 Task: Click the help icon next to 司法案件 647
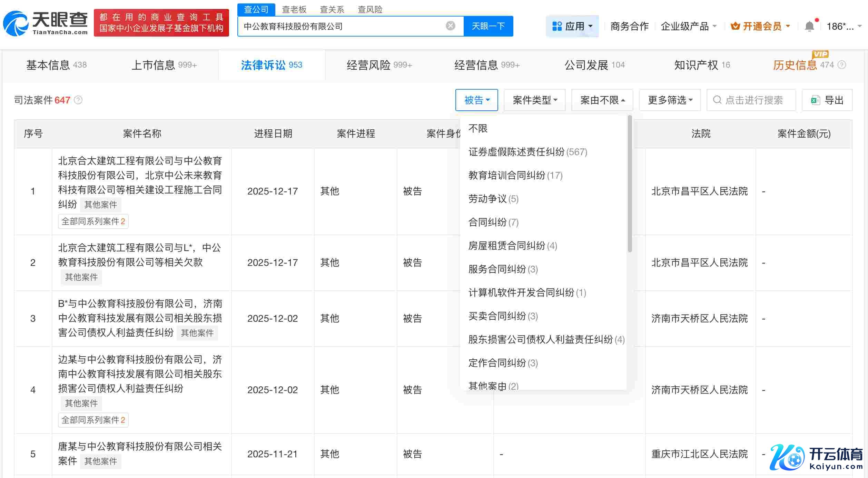point(78,100)
